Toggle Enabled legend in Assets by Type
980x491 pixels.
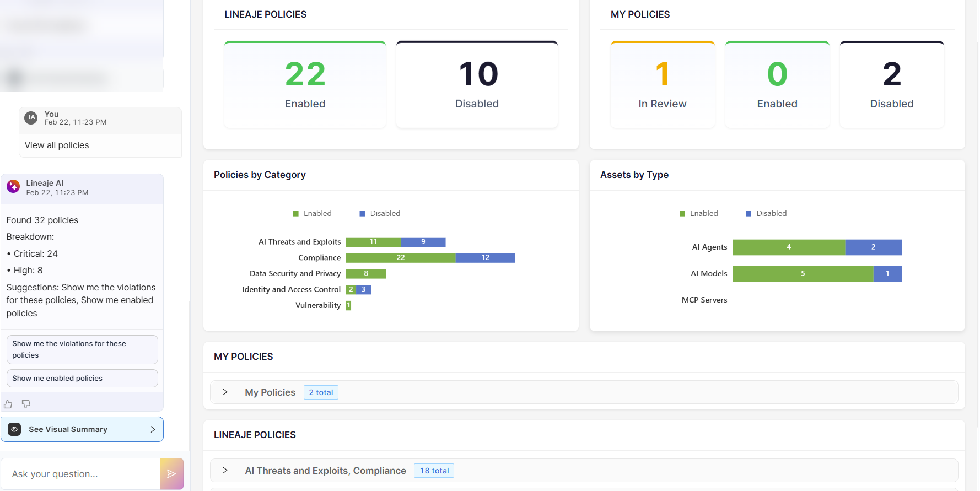click(698, 213)
